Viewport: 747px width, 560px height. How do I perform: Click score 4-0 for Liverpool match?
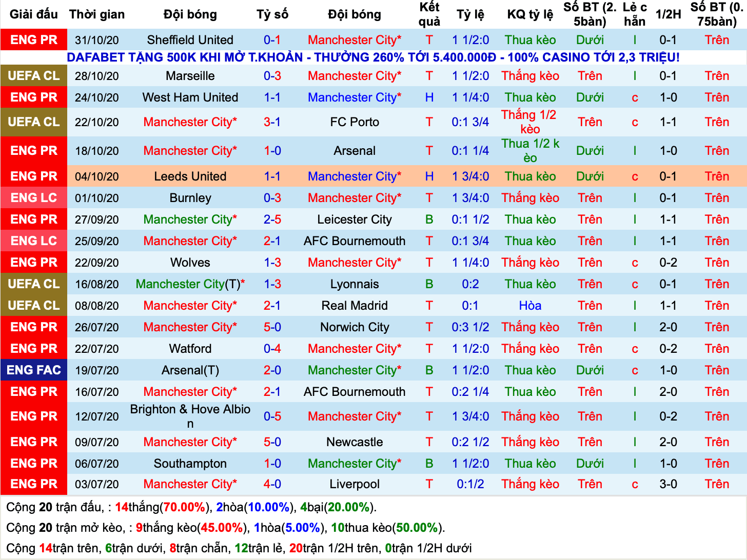272,484
